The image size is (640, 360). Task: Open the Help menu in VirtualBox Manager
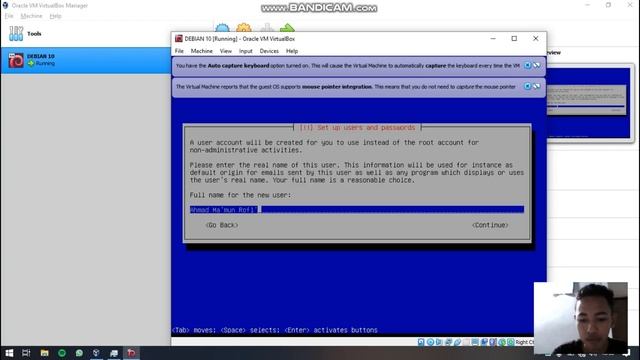(55, 16)
